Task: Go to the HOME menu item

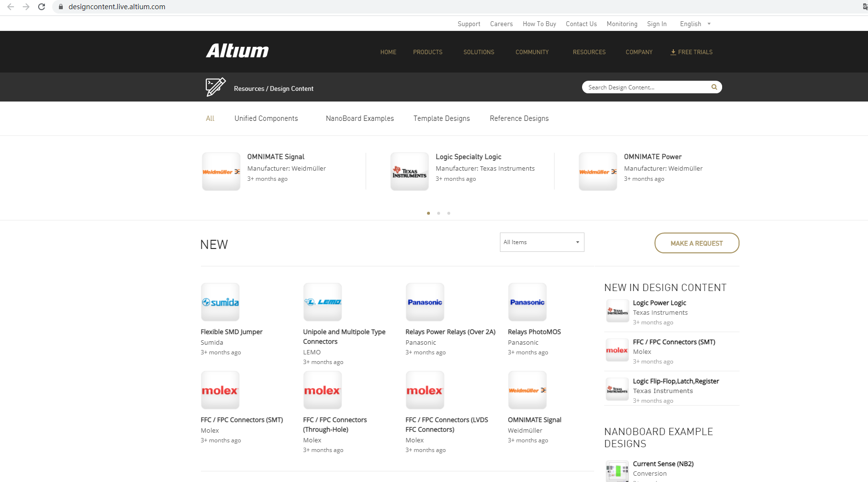Action: point(388,52)
